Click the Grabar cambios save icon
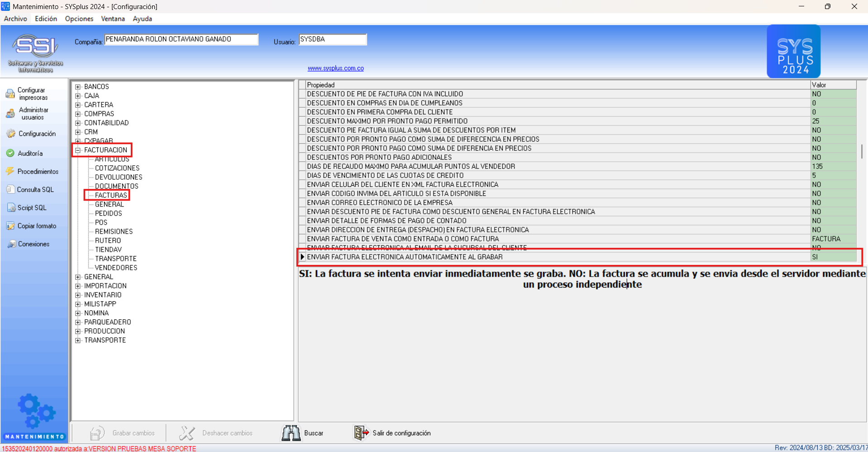Image resolution: width=868 pixels, height=452 pixels. pos(97,433)
